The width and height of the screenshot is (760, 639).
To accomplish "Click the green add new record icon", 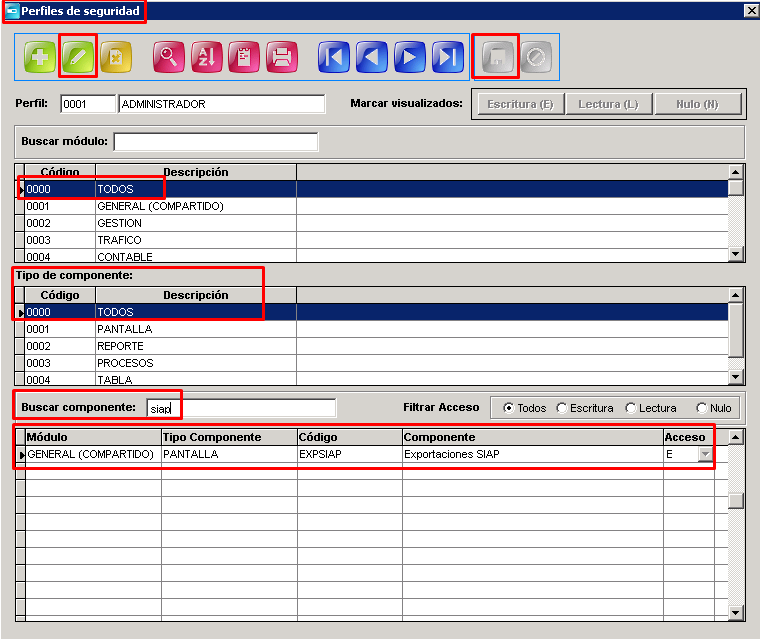I will [40, 57].
